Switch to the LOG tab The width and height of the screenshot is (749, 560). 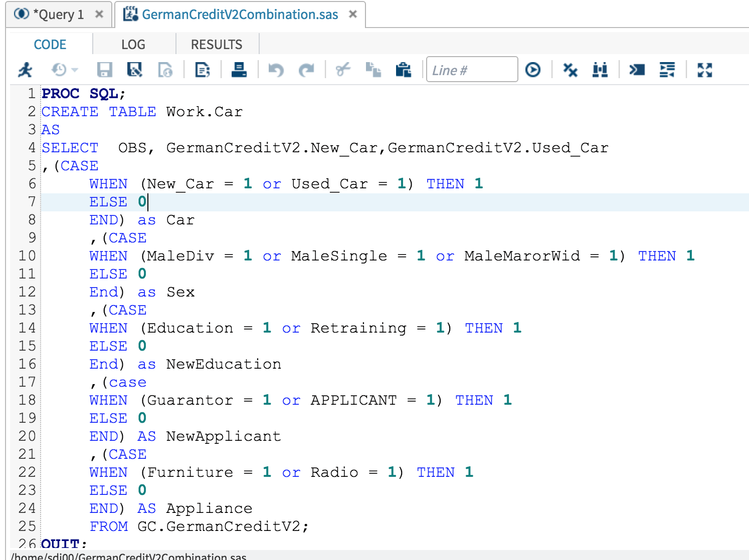click(x=133, y=44)
